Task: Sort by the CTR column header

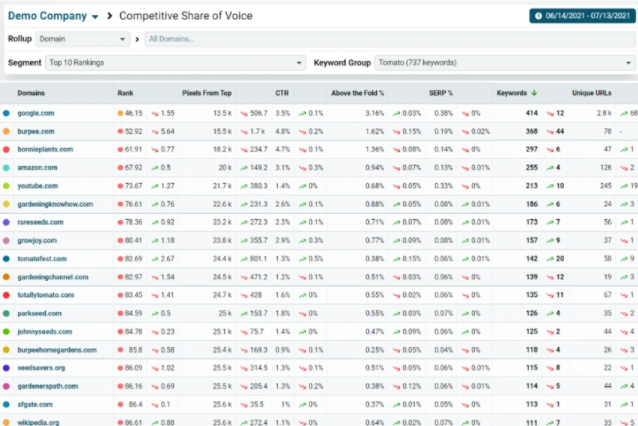Action: point(282,93)
